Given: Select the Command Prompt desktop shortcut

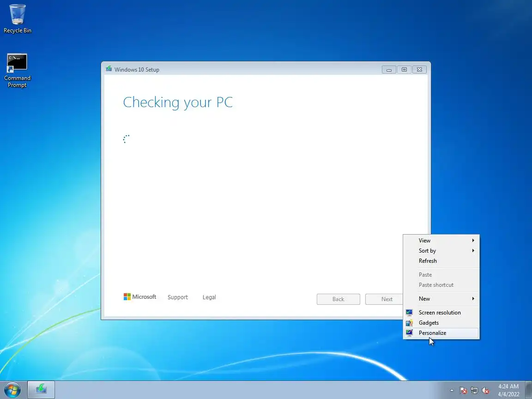Looking at the screenshot, I should pyautogui.click(x=17, y=71).
